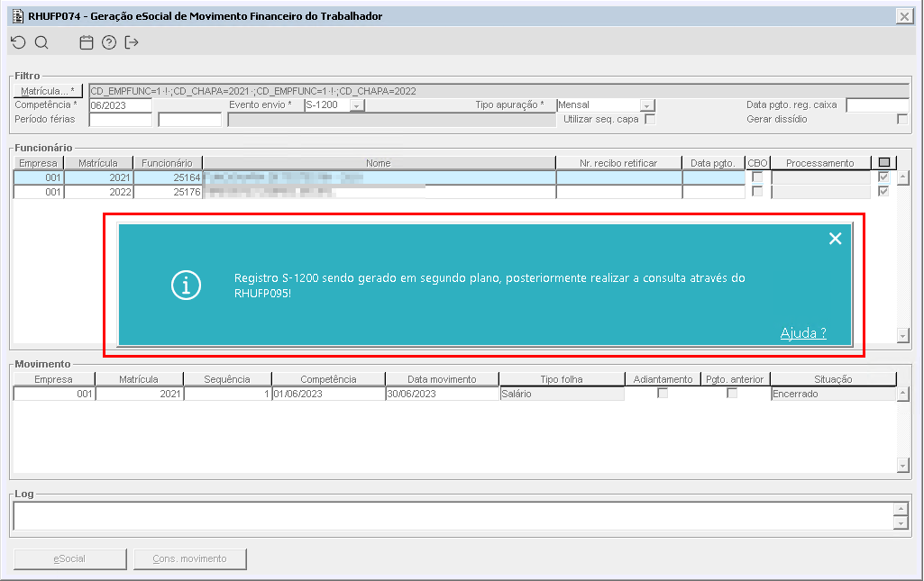Toggle the Utilizar seq. capa checkbox
Image resolution: width=924 pixels, height=581 pixels.
point(650,119)
